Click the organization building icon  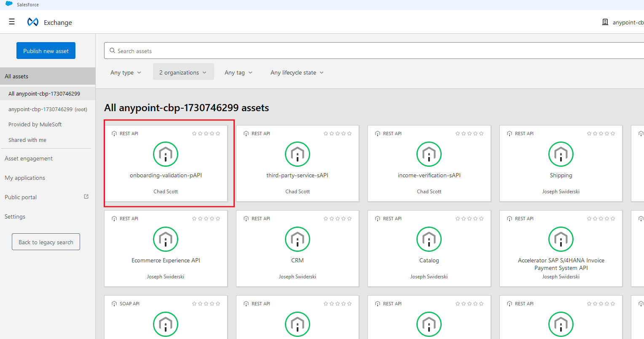[x=605, y=22]
